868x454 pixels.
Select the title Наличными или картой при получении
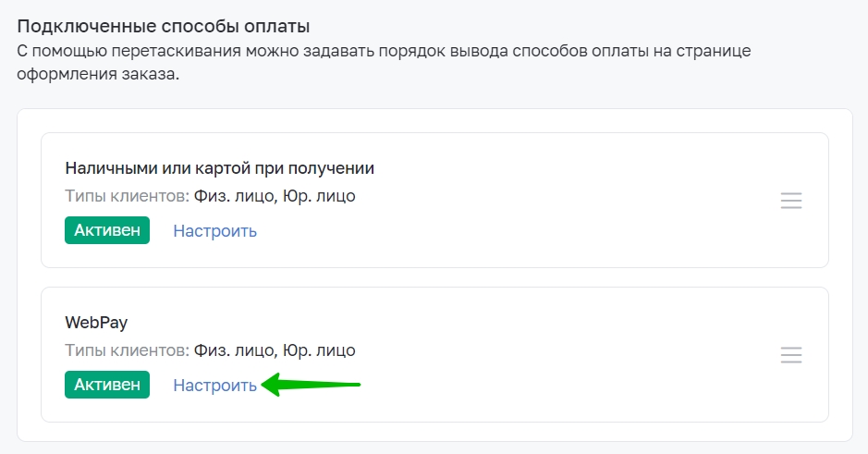(x=220, y=168)
